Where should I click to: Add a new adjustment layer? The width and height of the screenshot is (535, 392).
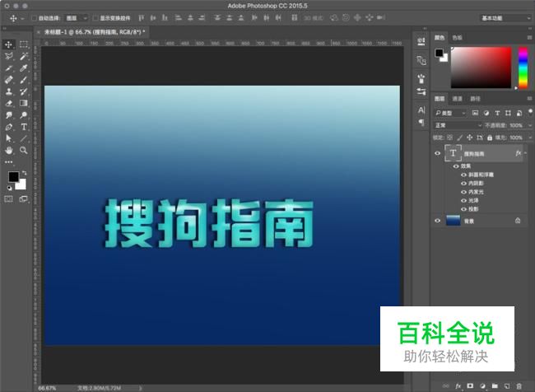tap(482, 386)
